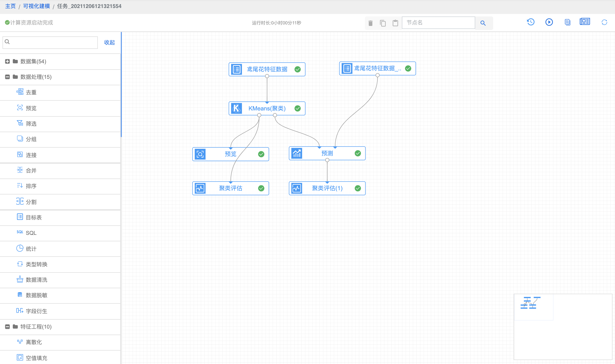The image size is (615, 364).
Task: Click the copy node icon
Action: point(383,23)
